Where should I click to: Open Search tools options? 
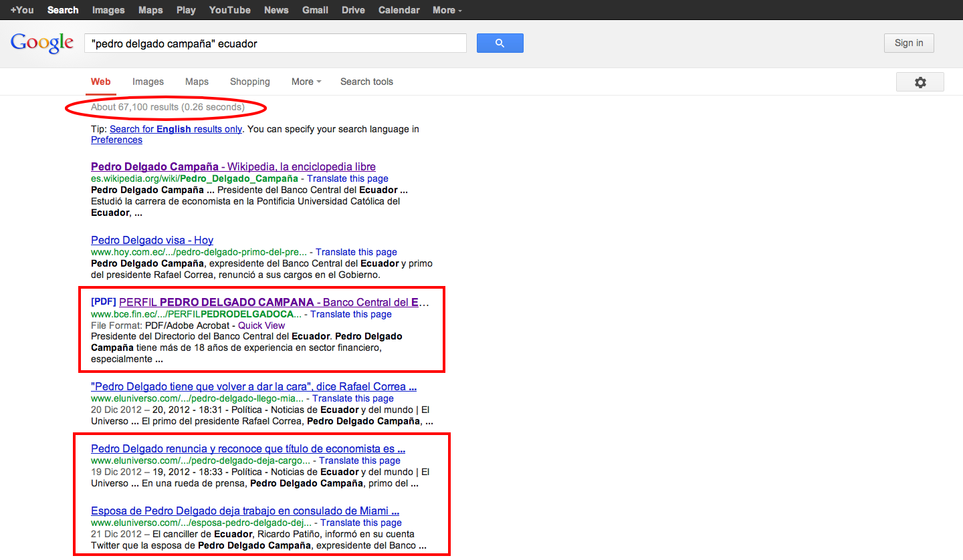coord(366,82)
